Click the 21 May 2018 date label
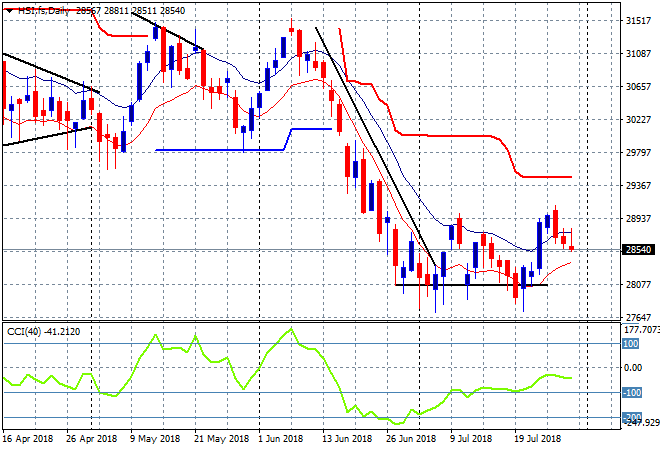Screen dimensions: 660x450 221,439
